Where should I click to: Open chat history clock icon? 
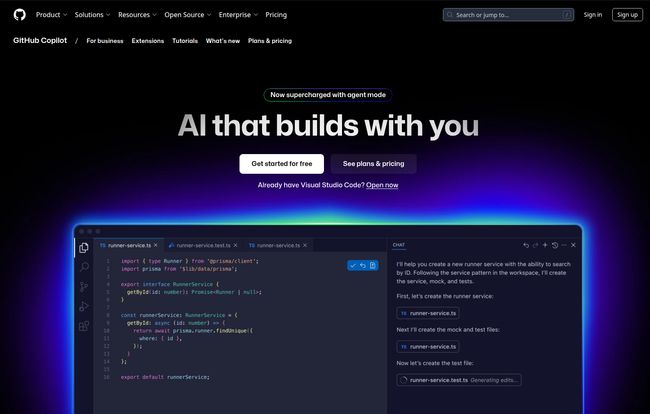coord(555,245)
